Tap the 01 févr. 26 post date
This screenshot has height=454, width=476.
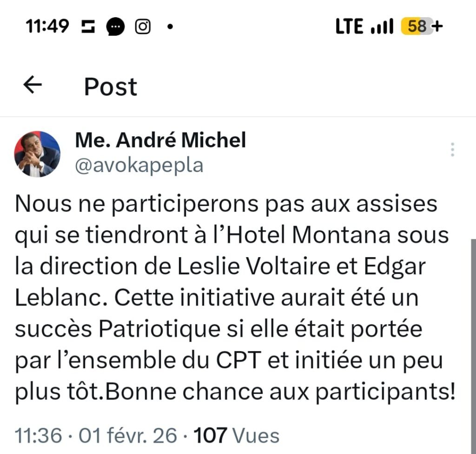click(x=128, y=436)
